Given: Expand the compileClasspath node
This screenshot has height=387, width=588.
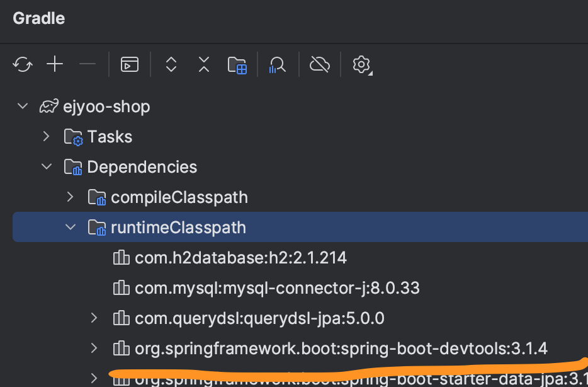Looking at the screenshot, I should coord(70,197).
